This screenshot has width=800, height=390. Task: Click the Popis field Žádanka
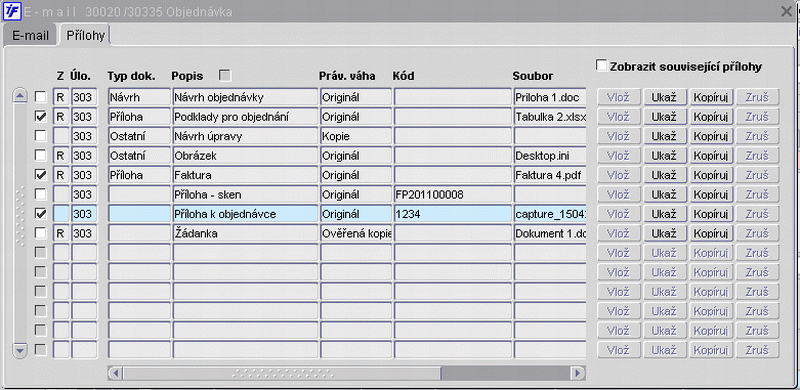coord(245,233)
